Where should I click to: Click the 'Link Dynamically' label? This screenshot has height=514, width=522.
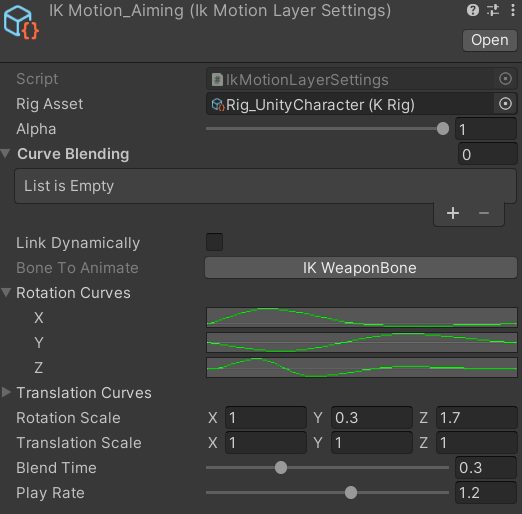(78, 243)
